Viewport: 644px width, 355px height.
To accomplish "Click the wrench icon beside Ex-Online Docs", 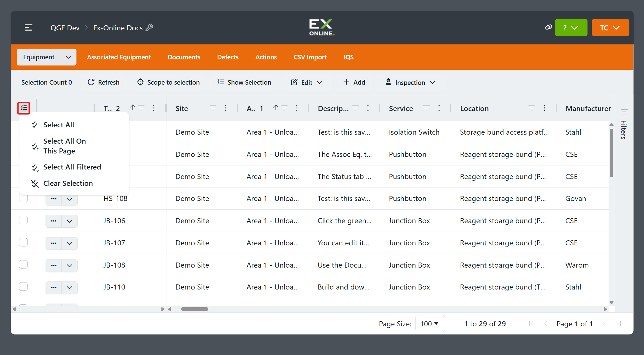I will coord(150,28).
